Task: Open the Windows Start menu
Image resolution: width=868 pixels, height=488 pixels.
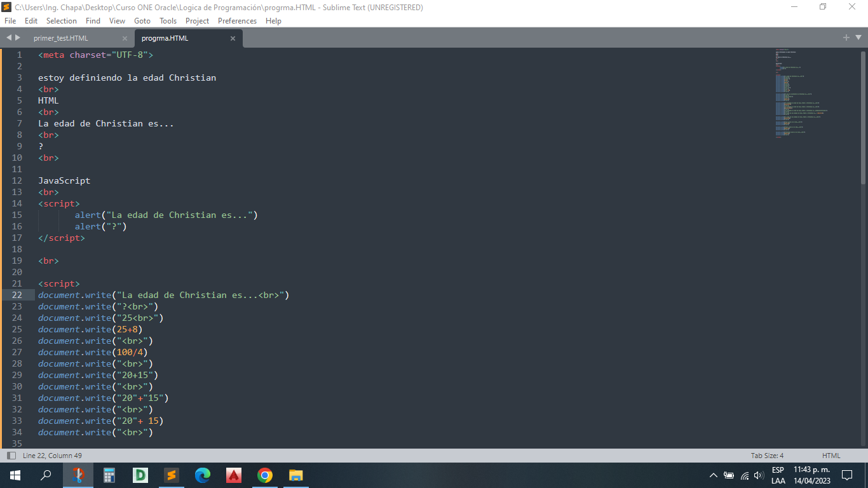Action: pos(15,475)
